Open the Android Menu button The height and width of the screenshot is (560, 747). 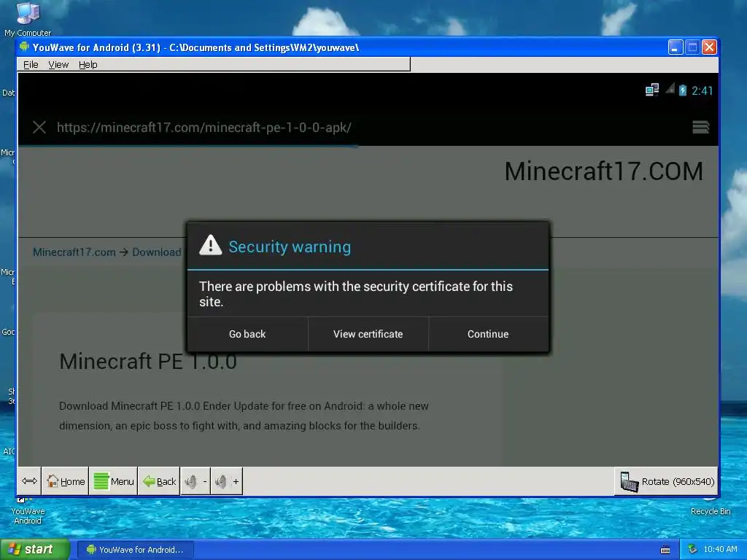pyautogui.click(x=113, y=481)
